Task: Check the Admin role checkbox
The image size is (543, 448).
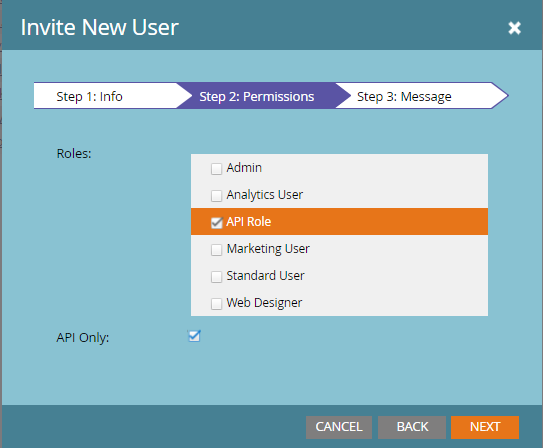Action: point(216,169)
